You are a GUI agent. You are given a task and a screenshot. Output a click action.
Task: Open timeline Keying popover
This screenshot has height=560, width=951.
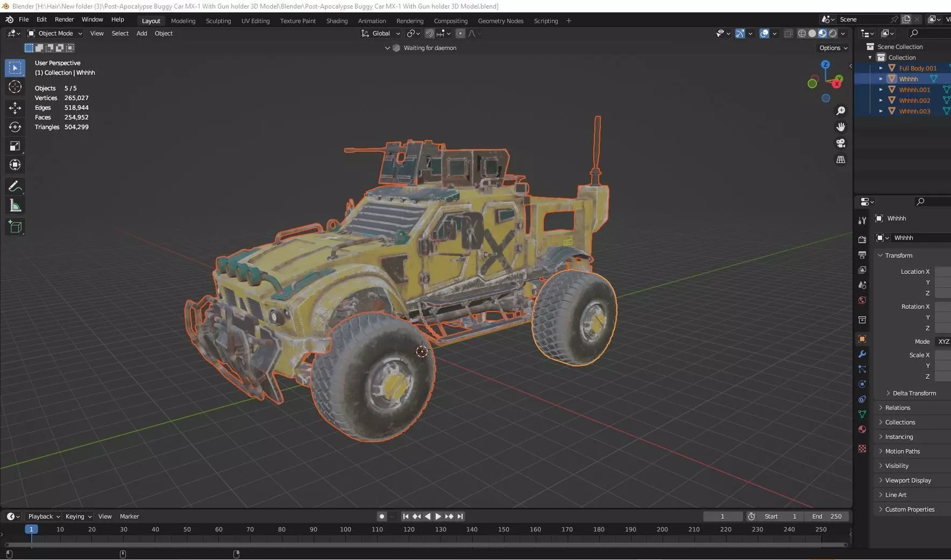point(79,516)
